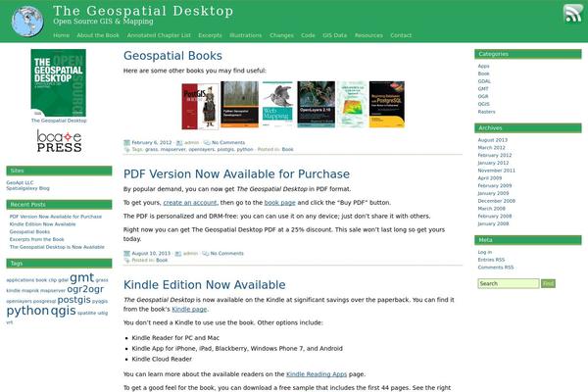
Task: Follow the create an account link
Action: click(x=190, y=203)
